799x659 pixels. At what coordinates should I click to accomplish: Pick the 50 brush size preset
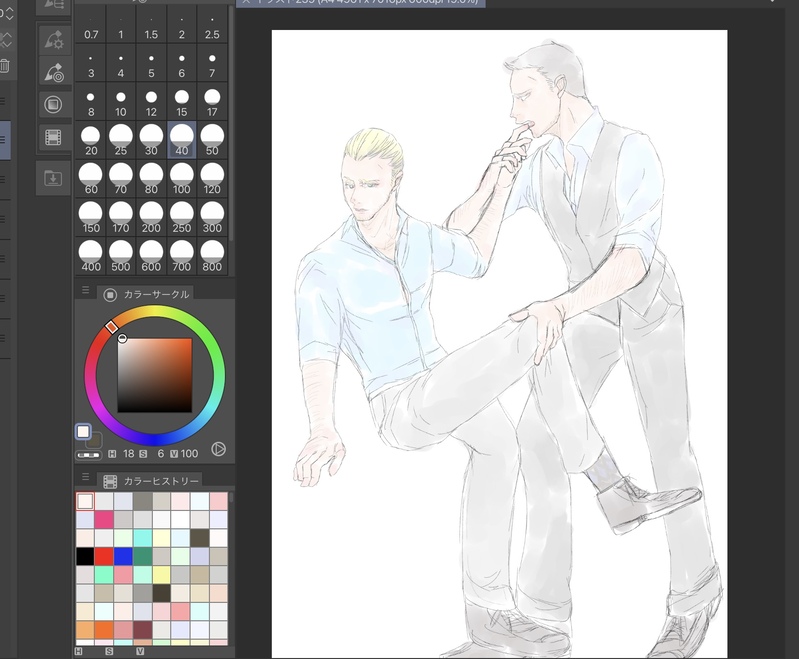pos(212,140)
